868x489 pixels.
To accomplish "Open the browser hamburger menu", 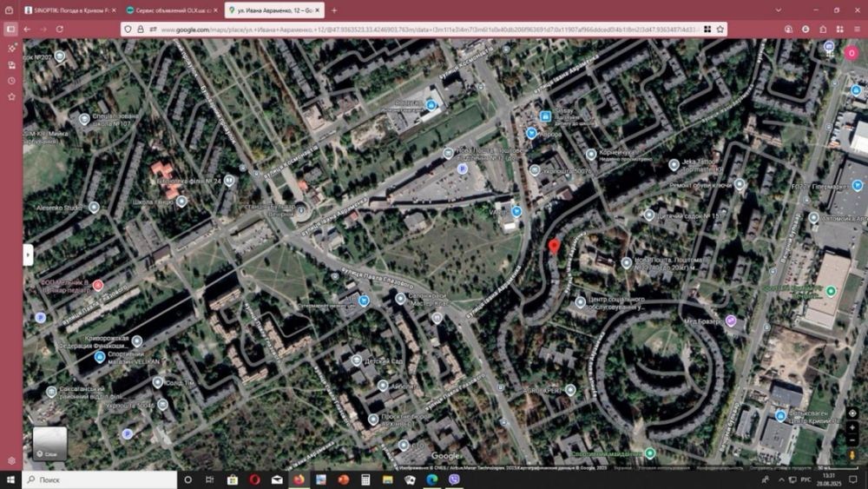I will 856,29.
